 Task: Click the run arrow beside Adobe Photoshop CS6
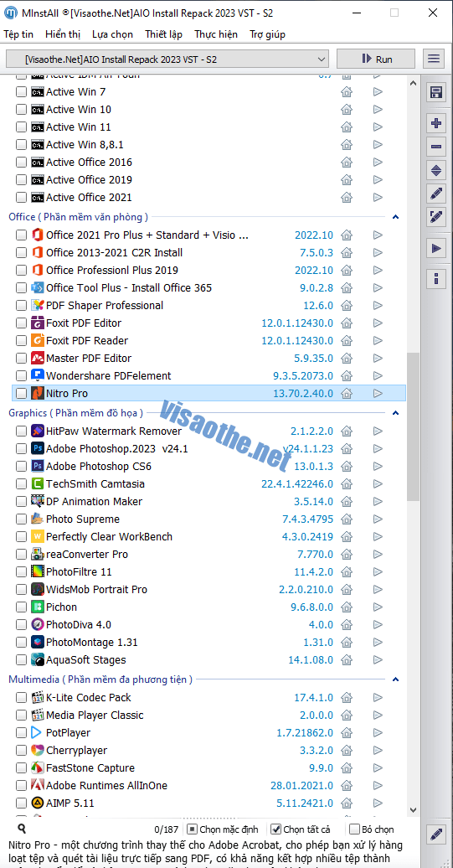pyautogui.click(x=378, y=466)
